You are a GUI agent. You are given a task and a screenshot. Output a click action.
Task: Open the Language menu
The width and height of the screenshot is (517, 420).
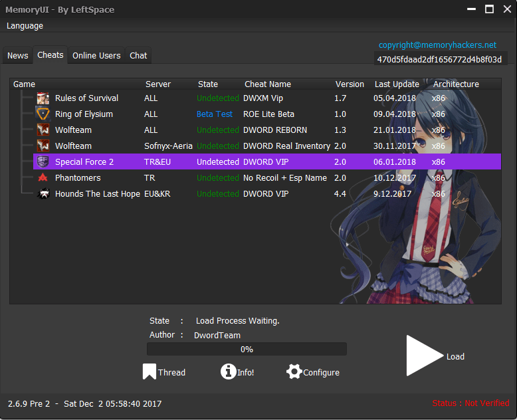[x=25, y=26]
